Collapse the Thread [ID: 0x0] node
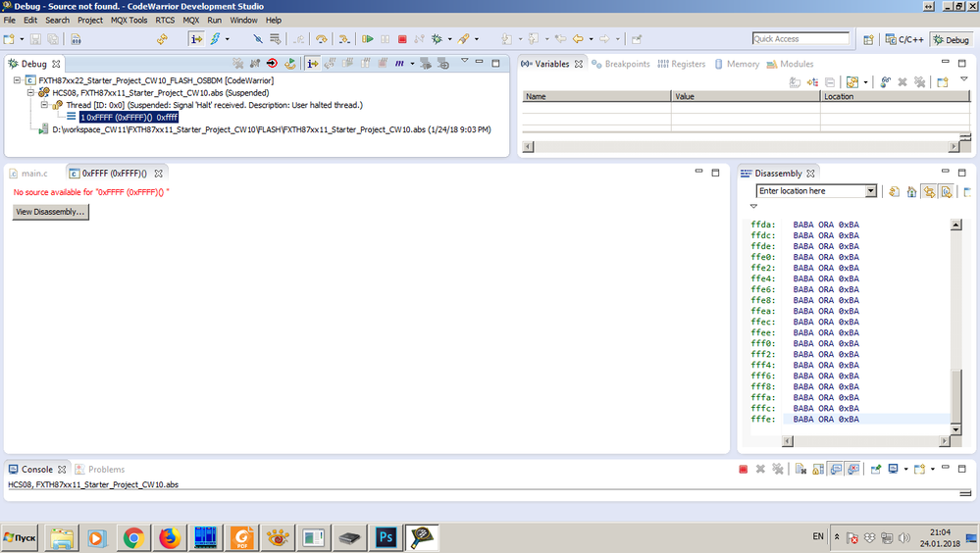980x553 pixels. pos(44,105)
